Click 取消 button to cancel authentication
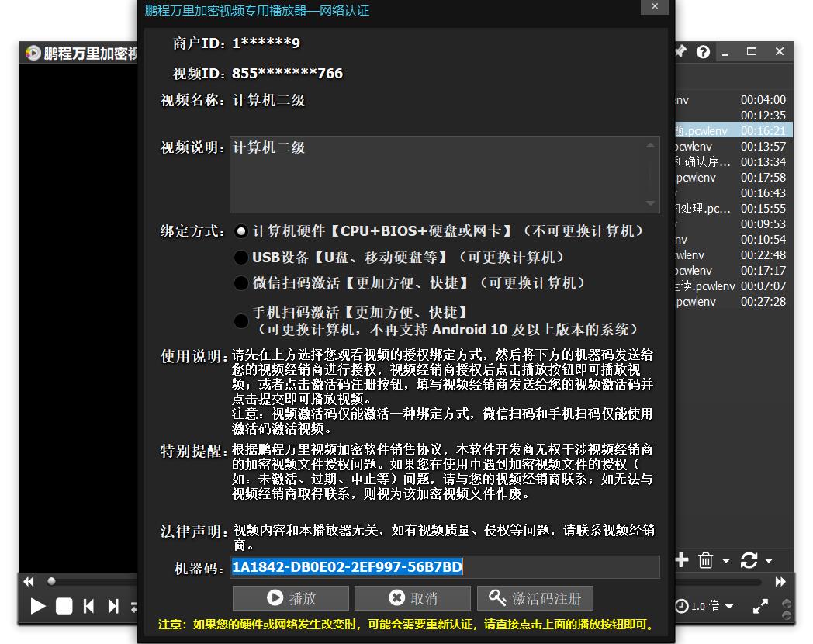Image resolution: width=813 pixels, height=644 pixels. point(413,598)
